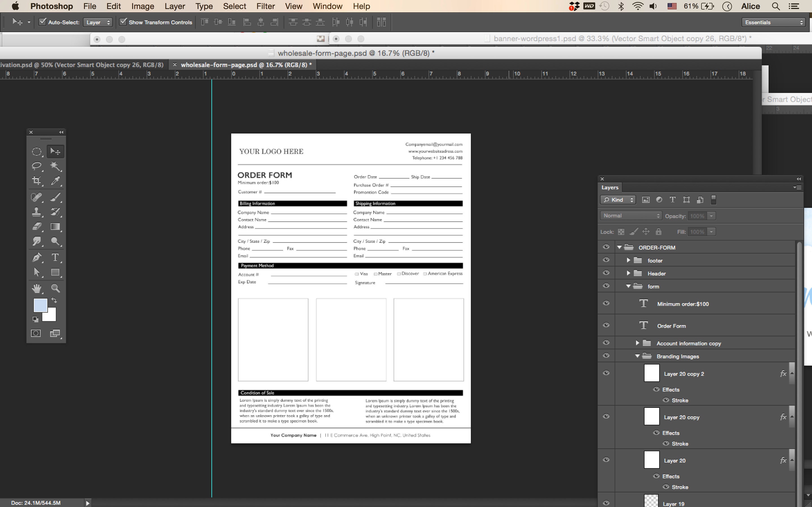Screen dimensions: 812x507
Task: Select the Type tool
Action: click(x=55, y=257)
